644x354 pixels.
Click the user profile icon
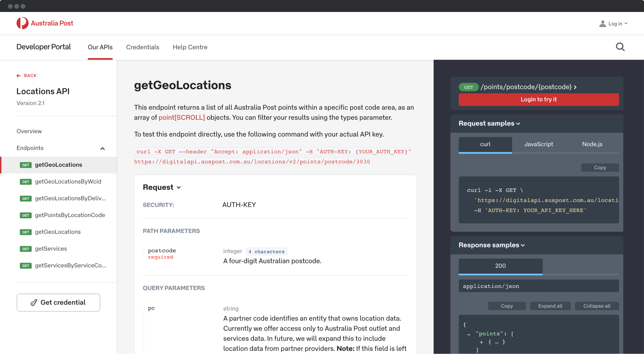click(602, 24)
